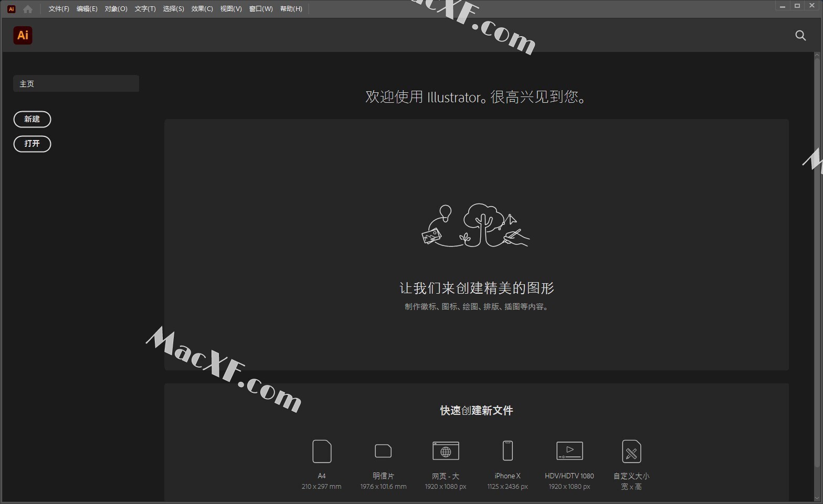Click the 快速创建新文件 heading

coord(477,411)
